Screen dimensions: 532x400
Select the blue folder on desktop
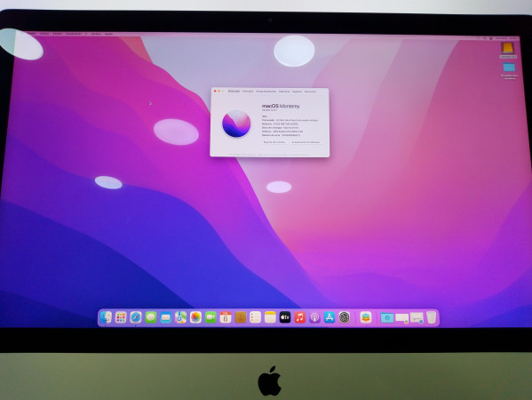click(509, 68)
